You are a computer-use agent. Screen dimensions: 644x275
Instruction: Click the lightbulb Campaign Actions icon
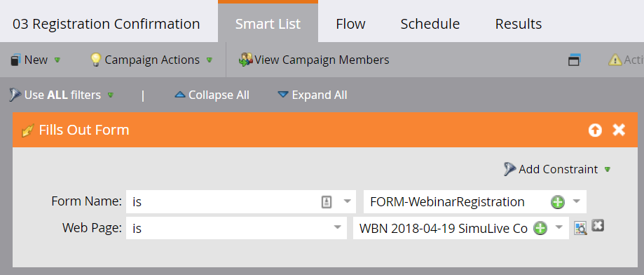tap(95, 60)
